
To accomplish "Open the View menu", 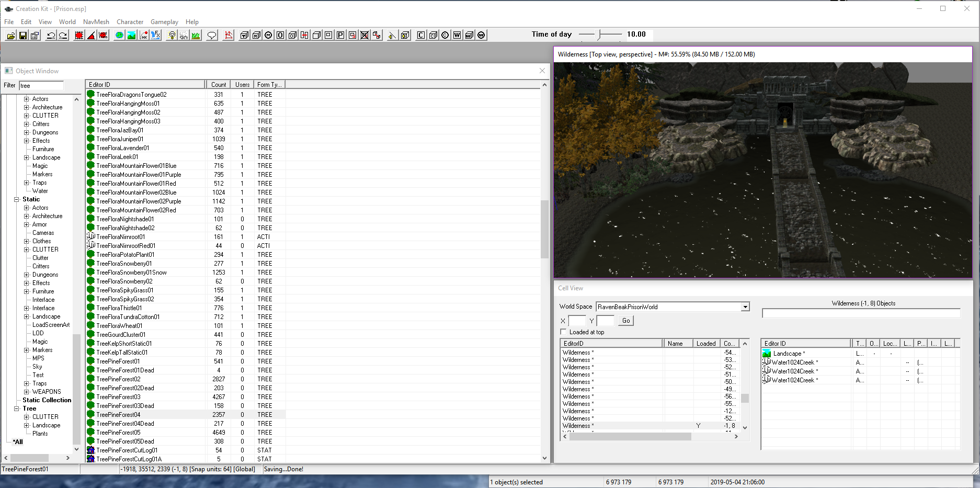I will tap(45, 22).
